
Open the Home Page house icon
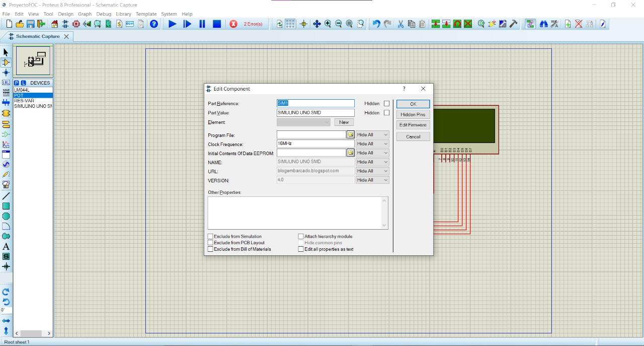54,24
